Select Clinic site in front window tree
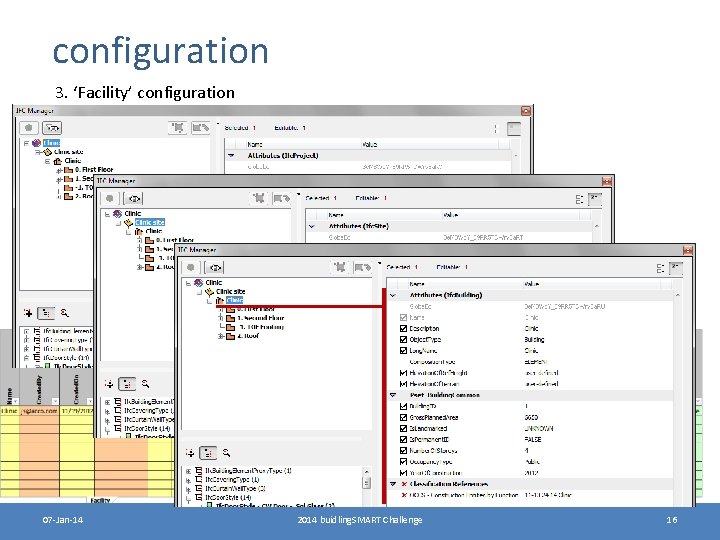 231,292
